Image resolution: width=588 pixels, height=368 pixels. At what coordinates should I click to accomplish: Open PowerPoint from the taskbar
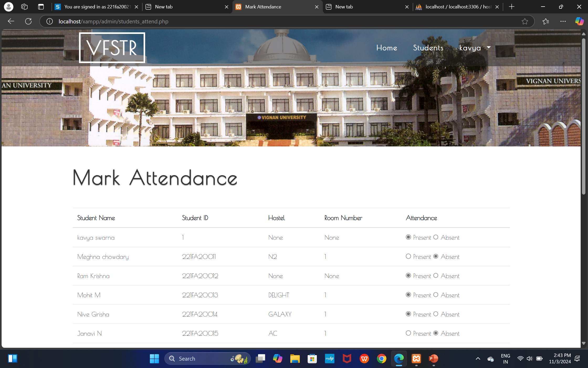point(433,359)
